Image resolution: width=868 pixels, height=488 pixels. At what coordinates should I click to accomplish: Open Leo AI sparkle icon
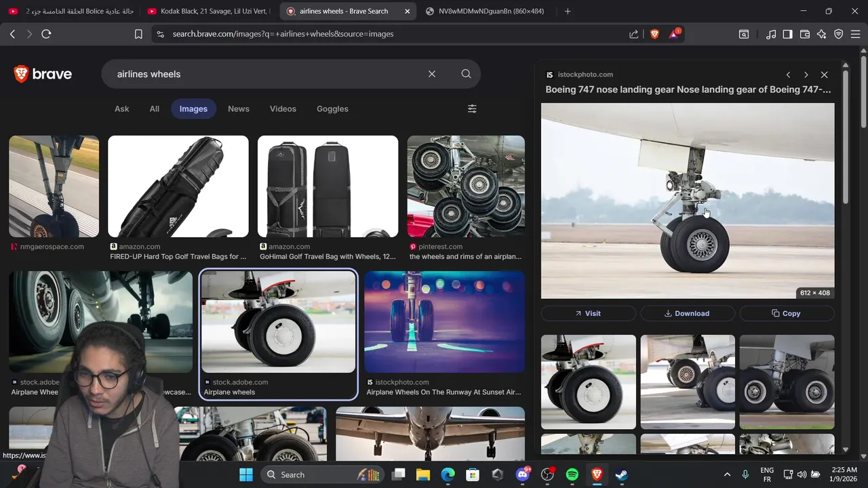tap(822, 34)
